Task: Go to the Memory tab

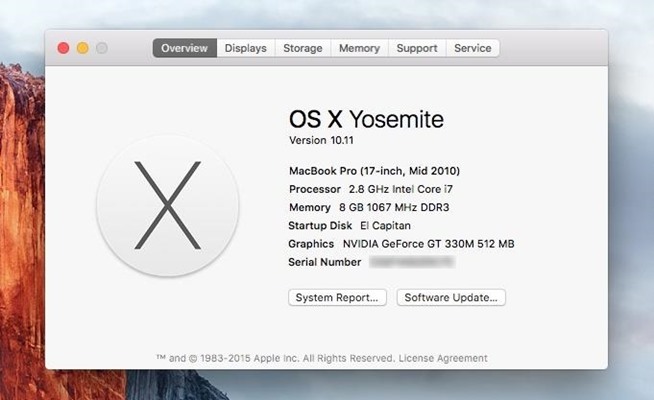Action: (x=359, y=48)
